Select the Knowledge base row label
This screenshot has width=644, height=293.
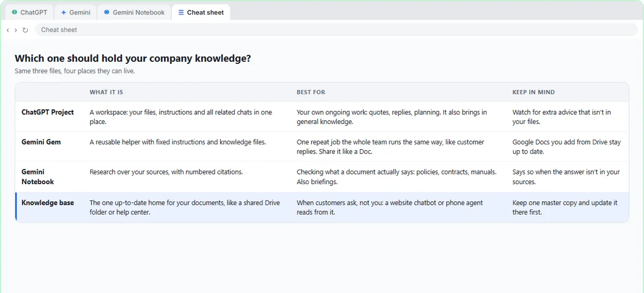48,203
